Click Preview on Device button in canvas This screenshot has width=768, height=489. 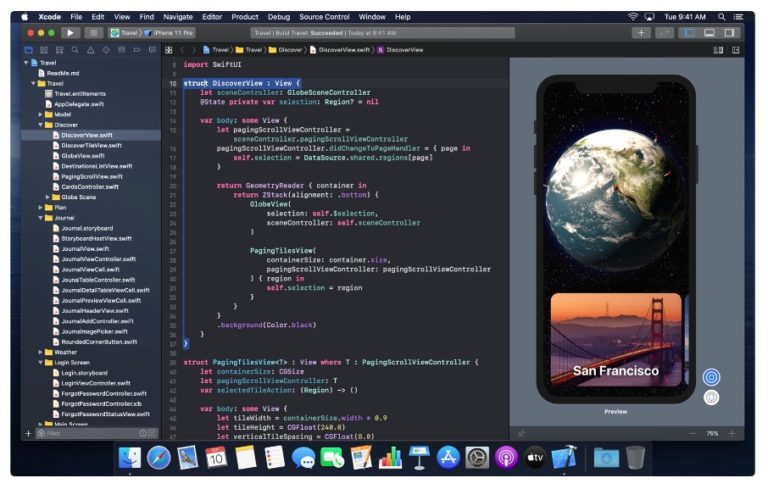click(x=712, y=397)
